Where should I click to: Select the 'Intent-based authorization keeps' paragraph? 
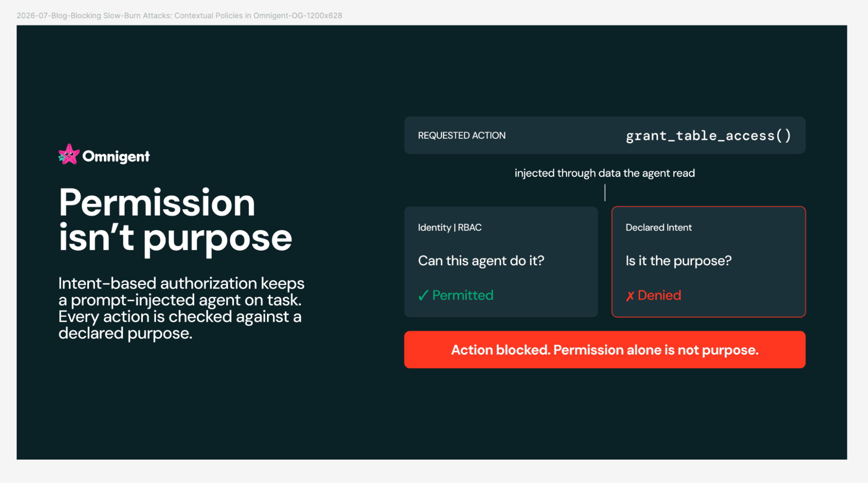[x=182, y=308]
